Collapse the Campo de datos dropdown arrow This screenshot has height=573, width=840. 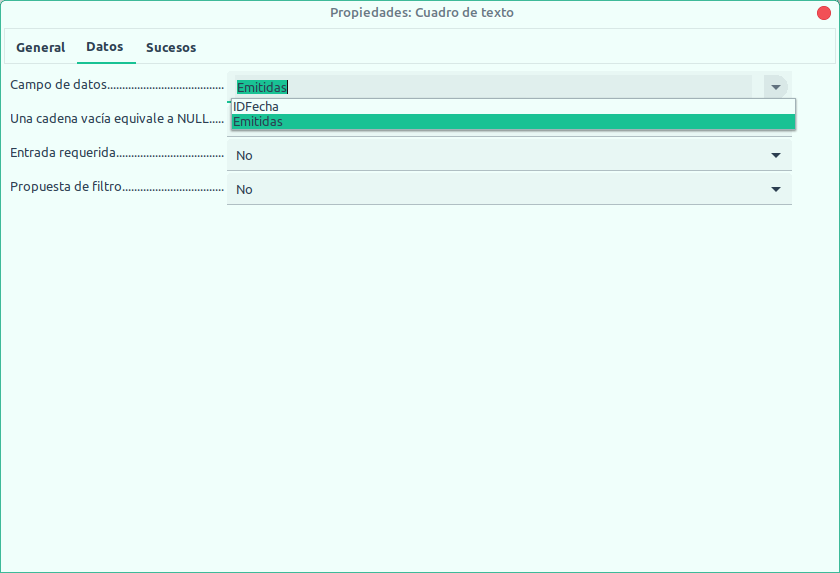click(775, 87)
